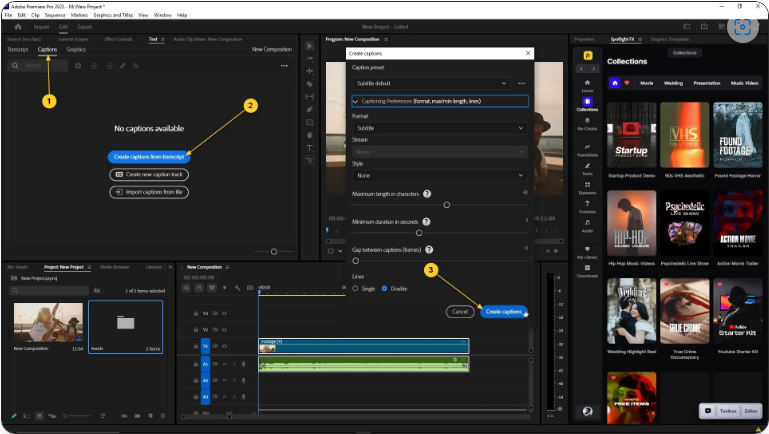Screen dimensions: 769x434
Task: Toggle V1 track output eye
Action: [x=225, y=346]
